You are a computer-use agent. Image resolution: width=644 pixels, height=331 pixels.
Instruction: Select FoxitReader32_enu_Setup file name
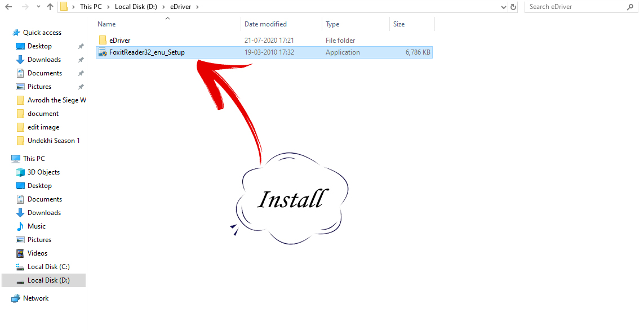point(147,52)
